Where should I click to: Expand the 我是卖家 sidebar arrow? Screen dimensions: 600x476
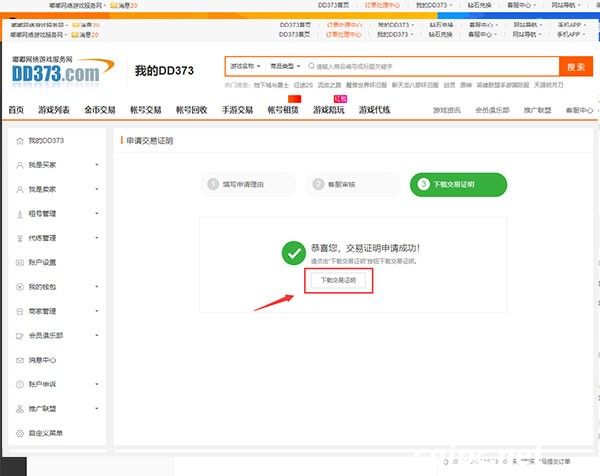[x=97, y=190]
